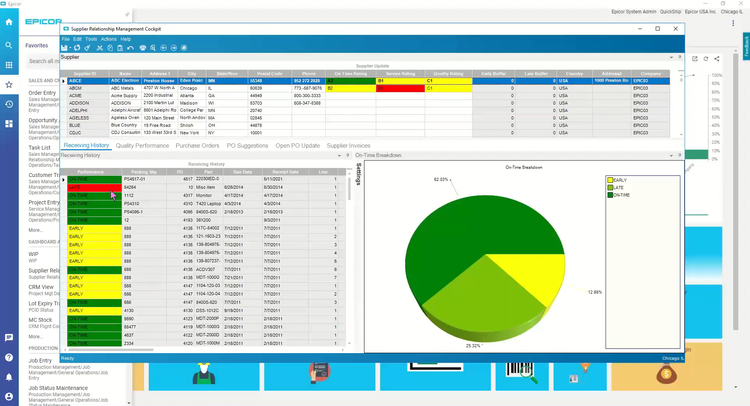The image size is (750, 406).
Task: Open the help question mark icon
Action: (9, 356)
